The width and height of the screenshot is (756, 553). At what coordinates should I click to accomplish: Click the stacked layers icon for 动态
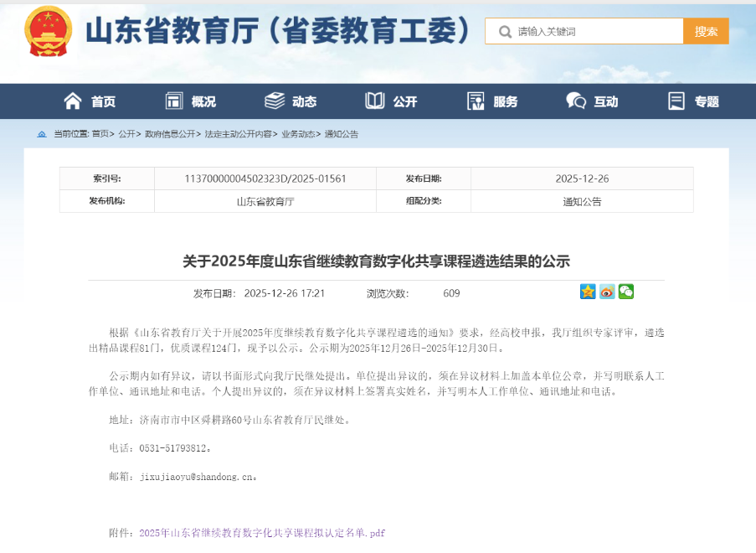[x=275, y=101]
